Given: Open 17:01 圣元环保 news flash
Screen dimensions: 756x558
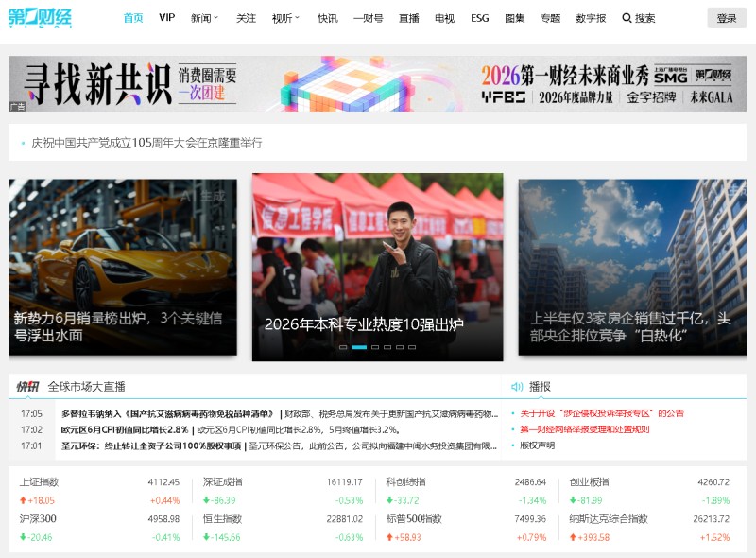Looking at the screenshot, I should tap(279, 445).
